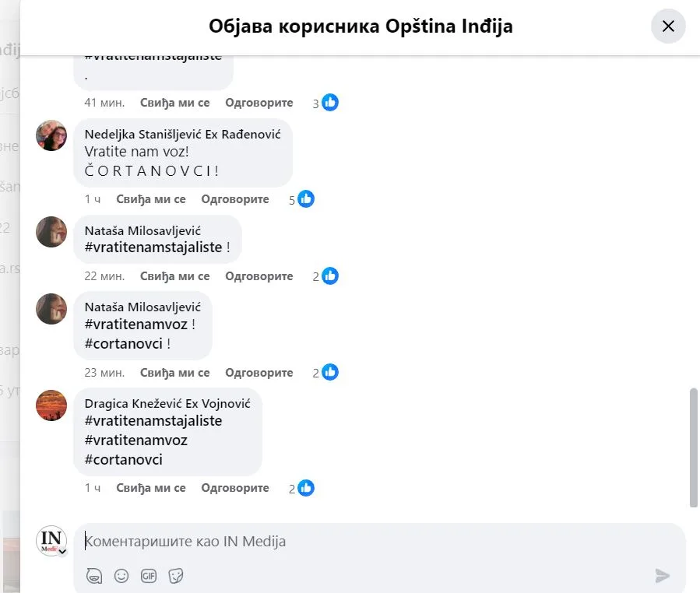Click the send comment arrow icon
The width and height of the screenshot is (700, 593).
tap(662, 576)
